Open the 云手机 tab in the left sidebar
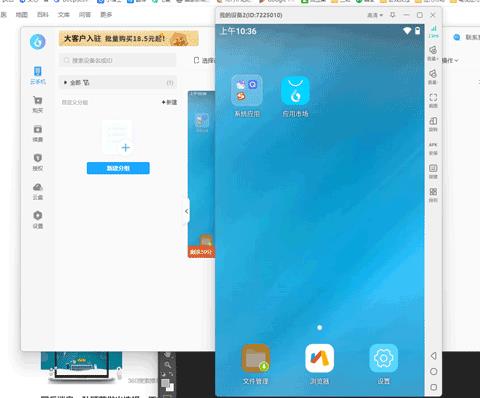Image resolution: width=480 pixels, height=398 pixels. point(38,76)
